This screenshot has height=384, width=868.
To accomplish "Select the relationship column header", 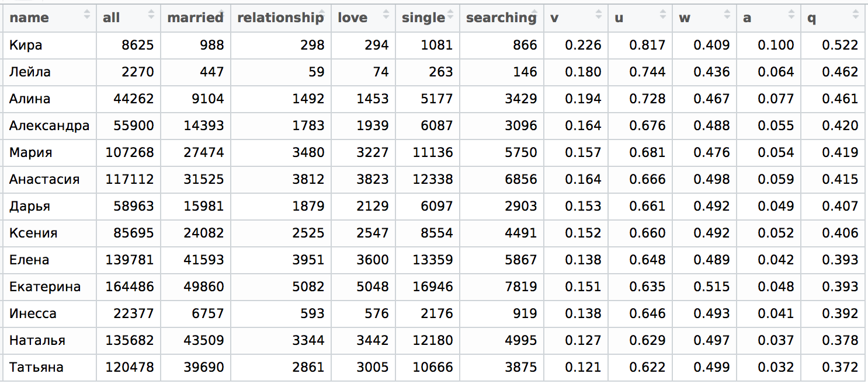I will tap(280, 18).
